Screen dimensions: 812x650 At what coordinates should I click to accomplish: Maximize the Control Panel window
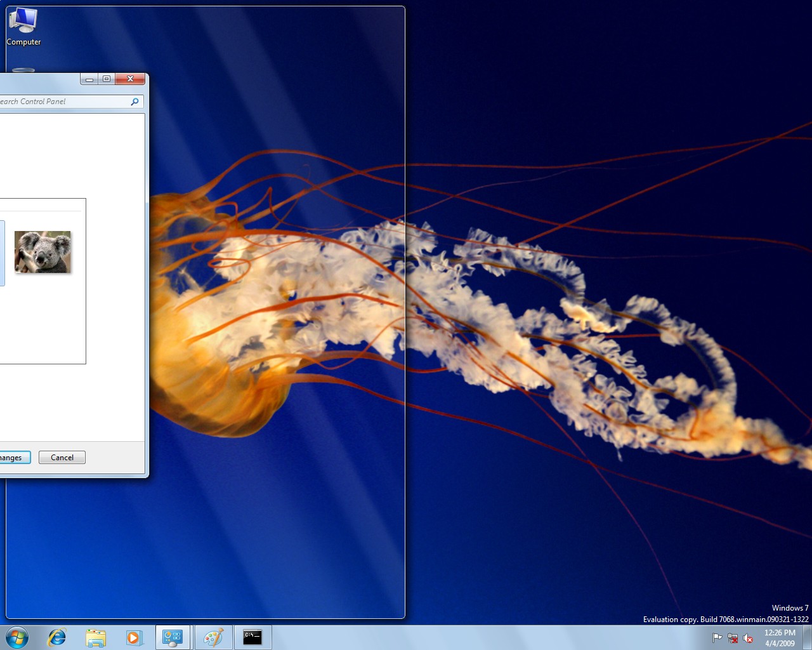tap(107, 79)
